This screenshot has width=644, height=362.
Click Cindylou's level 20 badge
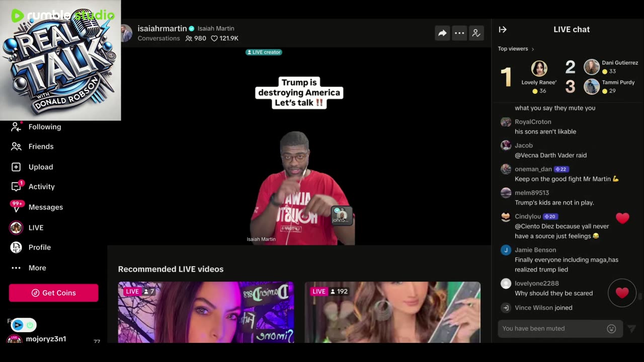point(550,217)
